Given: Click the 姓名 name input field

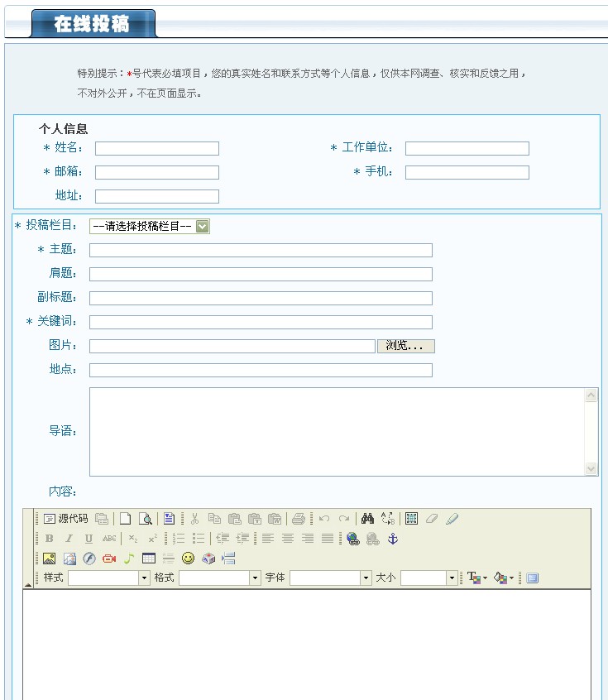Looking at the screenshot, I should (x=157, y=149).
